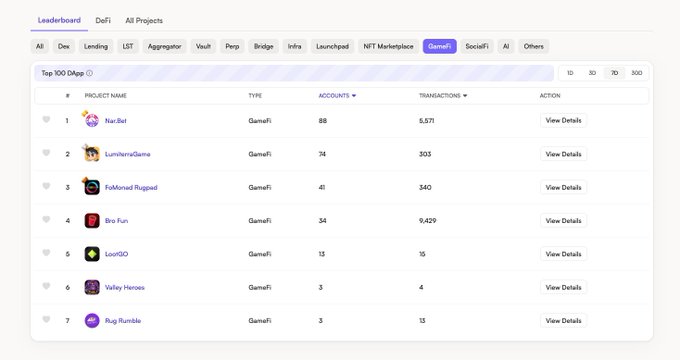Select the Infra category filter
Image resolution: width=680 pixels, height=360 pixels.
pyautogui.click(x=294, y=46)
